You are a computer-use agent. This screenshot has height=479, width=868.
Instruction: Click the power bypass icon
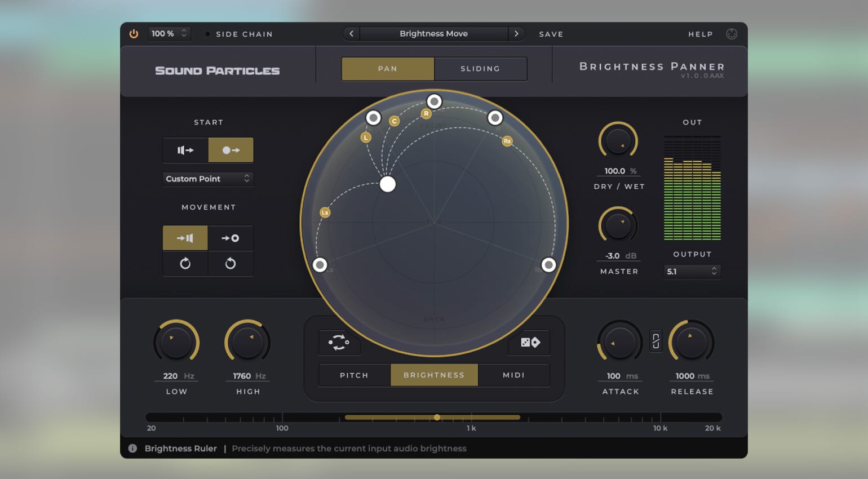pyautogui.click(x=134, y=34)
